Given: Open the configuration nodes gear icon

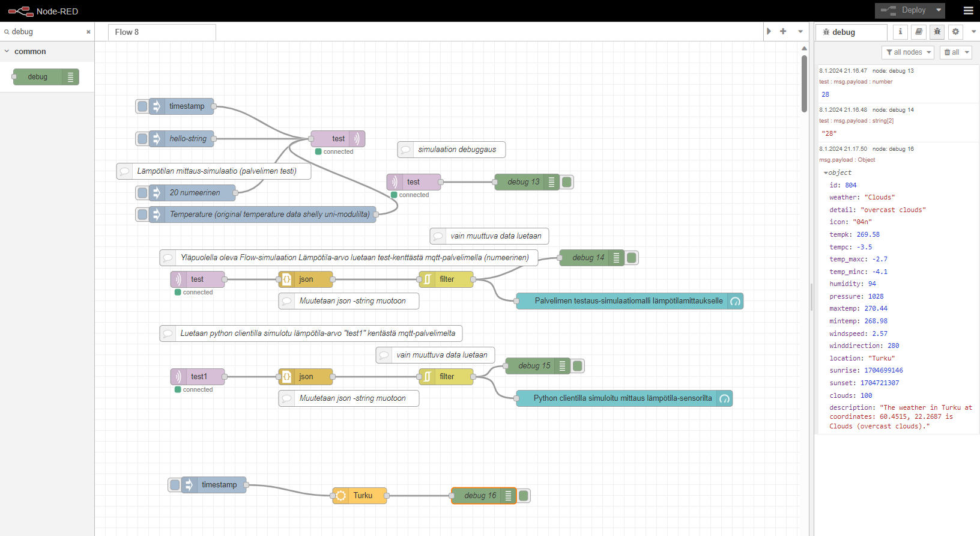Looking at the screenshot, I should pos(956,32).
